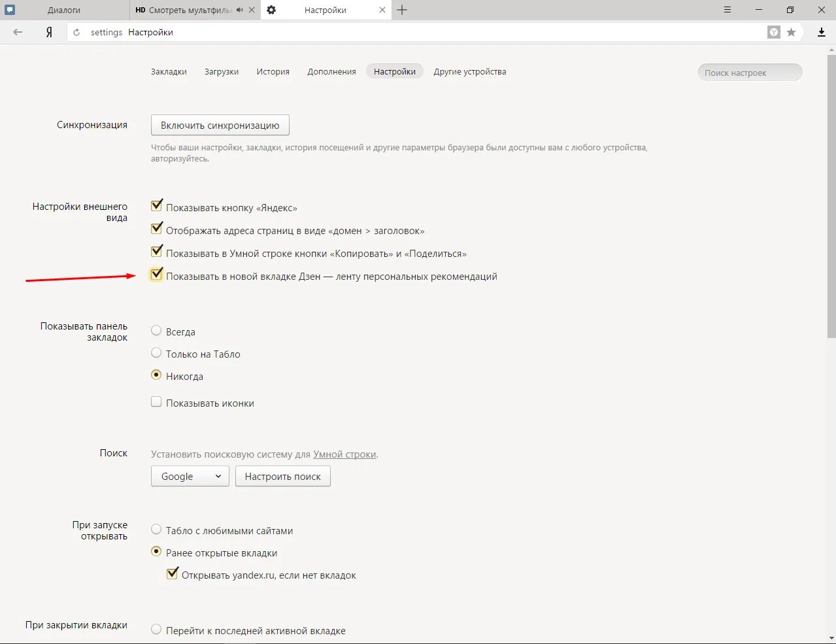Viewport: 836px width, 644px height.
Task: Click scrollbar down arrow
Action: click(x=831, y=638)
